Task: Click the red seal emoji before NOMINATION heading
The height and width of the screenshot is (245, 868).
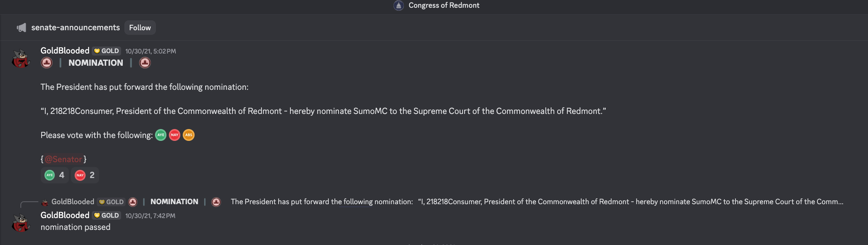Action: (47, 62)
